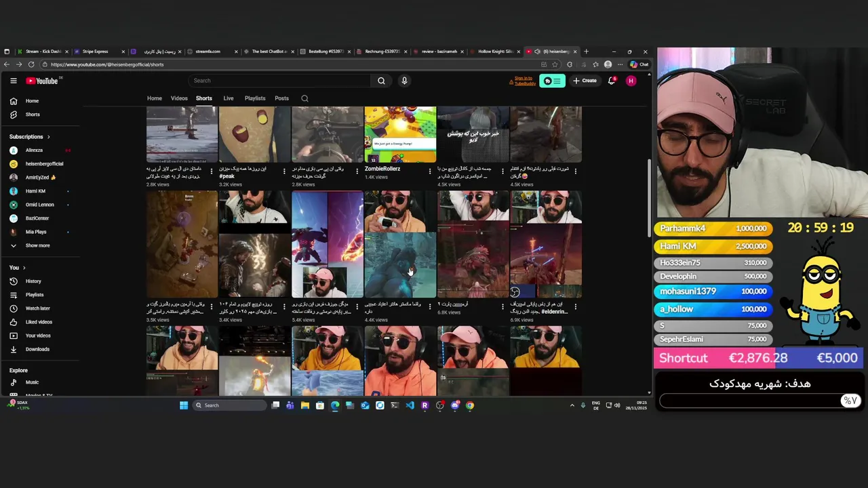Reload the page in the browser

(x=31, y=64)
